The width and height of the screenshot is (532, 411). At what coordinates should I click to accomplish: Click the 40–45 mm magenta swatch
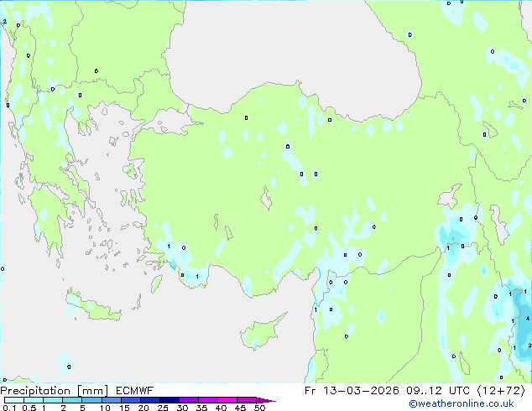[x=227, y=400]
